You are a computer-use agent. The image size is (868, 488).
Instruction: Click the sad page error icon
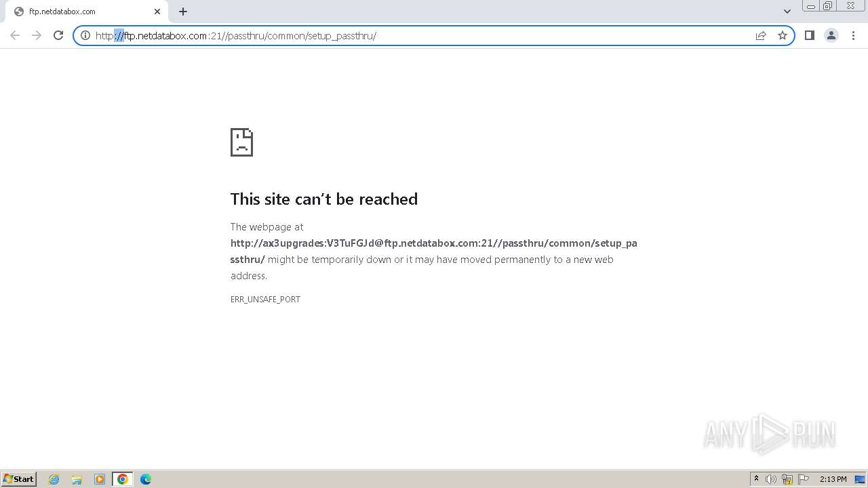[241, 142]
